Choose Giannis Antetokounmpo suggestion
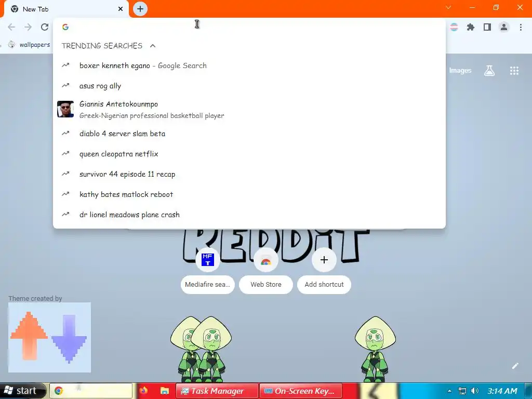 (249, 110)
